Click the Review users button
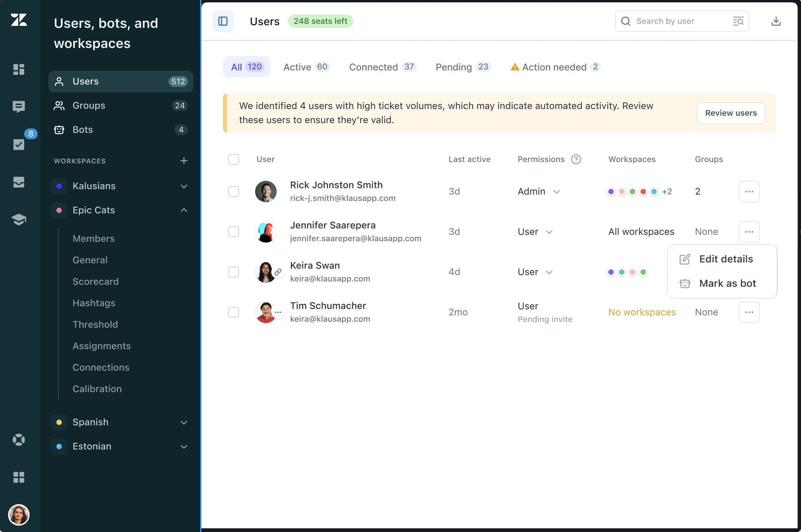The width and height of the screenshot is (801, 532). point(731,113)
